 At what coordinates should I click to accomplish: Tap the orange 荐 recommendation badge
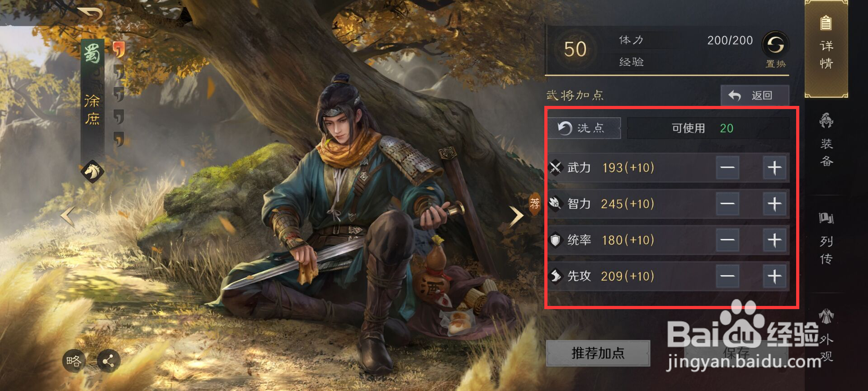click(535, 204)
